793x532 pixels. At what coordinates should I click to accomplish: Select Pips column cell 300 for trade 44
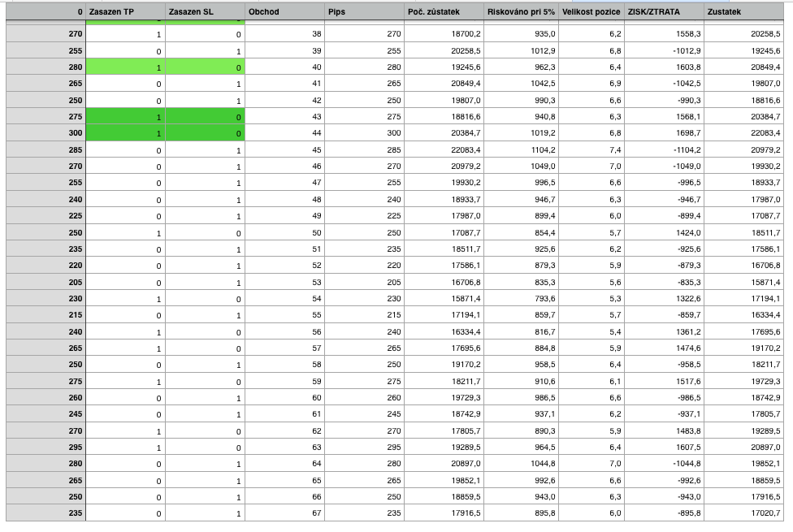coord(364,133)
